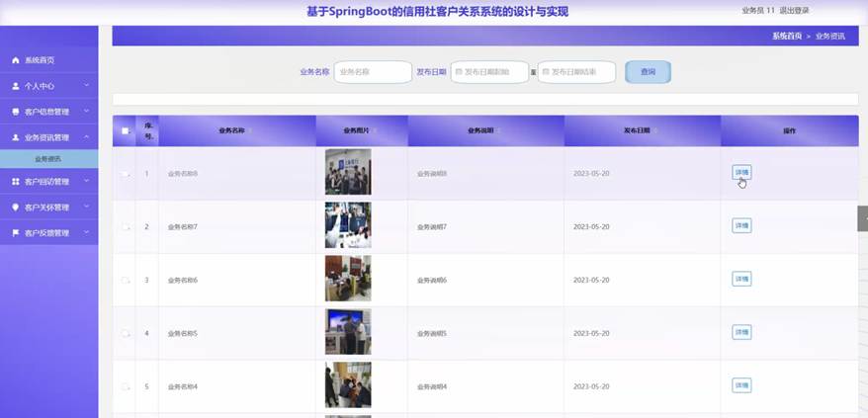This screenshot has width=868, height=418.
Task: Open thumbnail image of row 1 业务名称8
Action: tap(348, 172)
